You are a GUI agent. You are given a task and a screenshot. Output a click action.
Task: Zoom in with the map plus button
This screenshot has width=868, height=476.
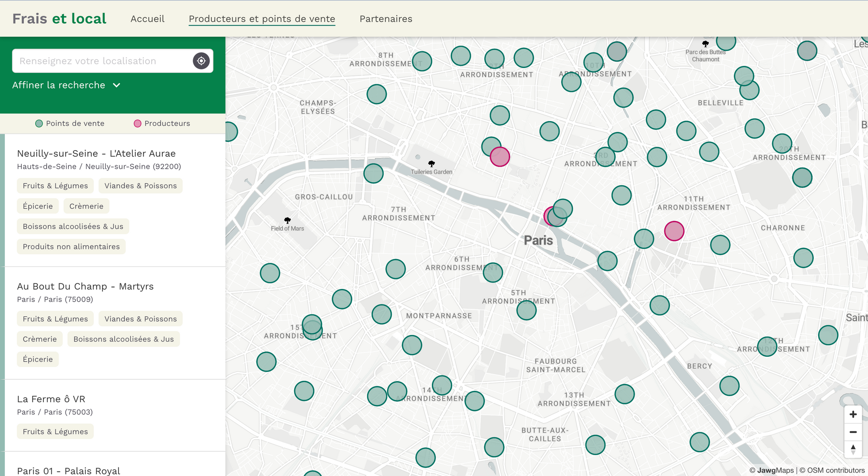(853, 414)
